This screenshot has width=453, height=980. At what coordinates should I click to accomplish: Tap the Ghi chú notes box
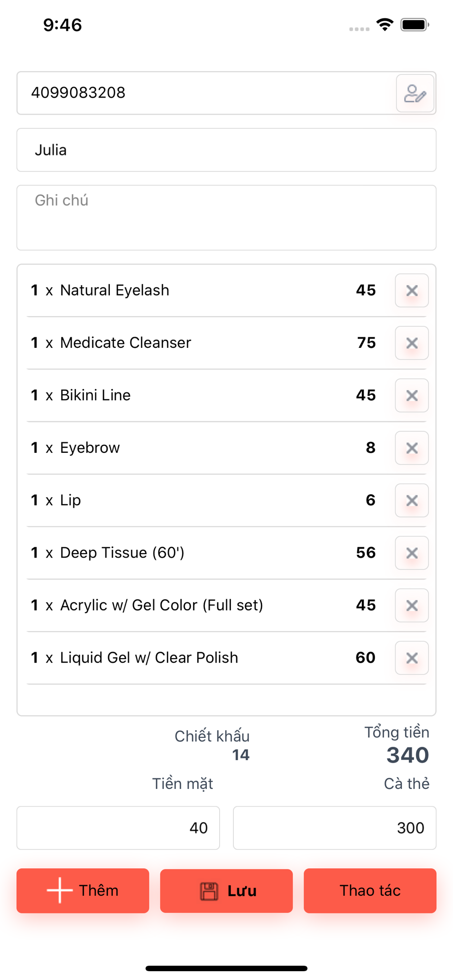pos(226,218)
